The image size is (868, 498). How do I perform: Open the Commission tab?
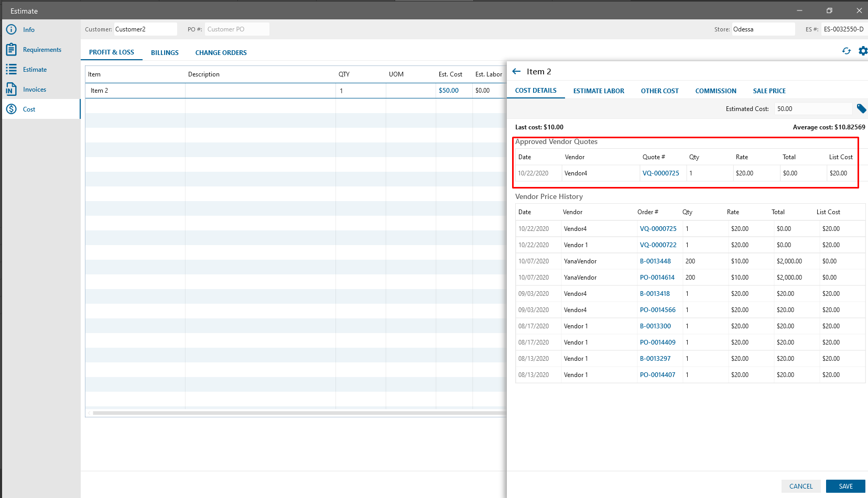tap(715, 91)
